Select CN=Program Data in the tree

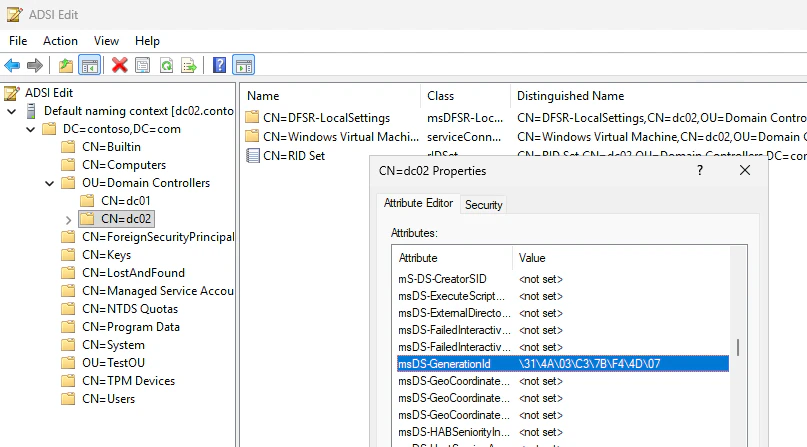[131, 327]
